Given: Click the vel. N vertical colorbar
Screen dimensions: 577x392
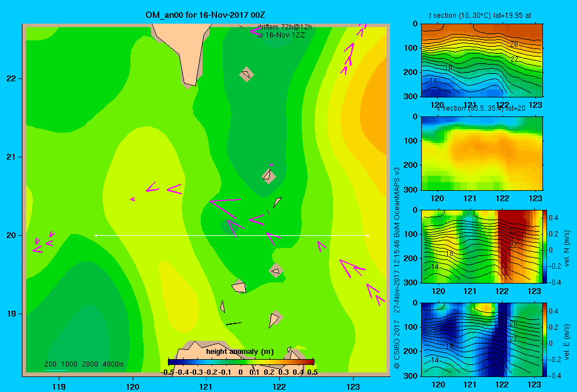Looking at the screenshot, I should tap(545, 246).
